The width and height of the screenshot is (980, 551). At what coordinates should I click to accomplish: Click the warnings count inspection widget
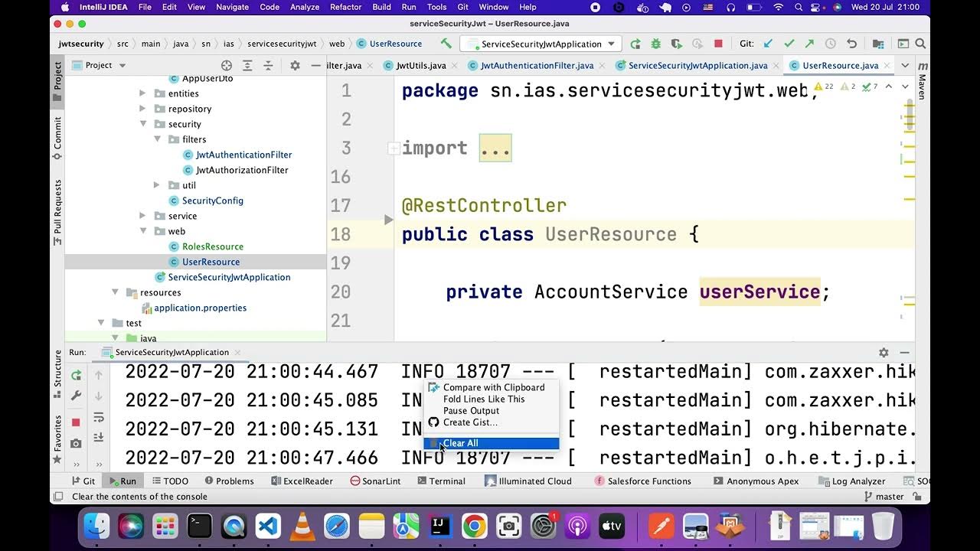pyautogui.click(x=824, y=86)
